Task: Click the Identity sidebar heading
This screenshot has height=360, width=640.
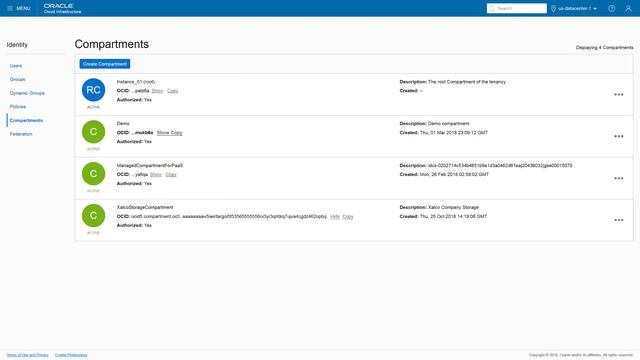Action: [x=17, y=44]
